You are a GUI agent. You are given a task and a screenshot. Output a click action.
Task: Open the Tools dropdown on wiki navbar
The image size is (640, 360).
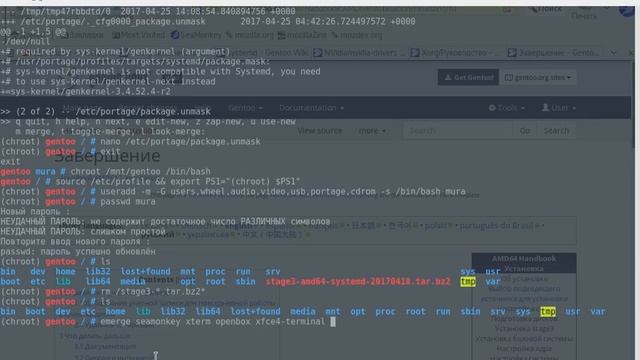(x=507, y=108)
